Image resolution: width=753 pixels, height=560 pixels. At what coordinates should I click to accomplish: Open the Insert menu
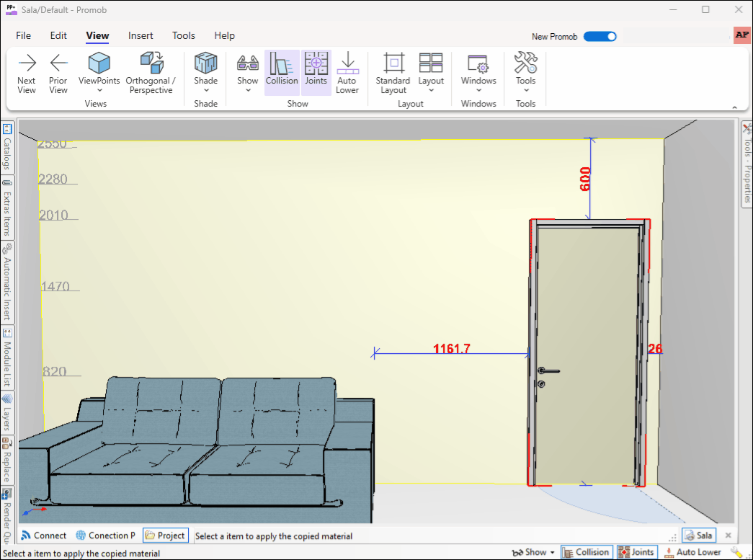(141, 35)
